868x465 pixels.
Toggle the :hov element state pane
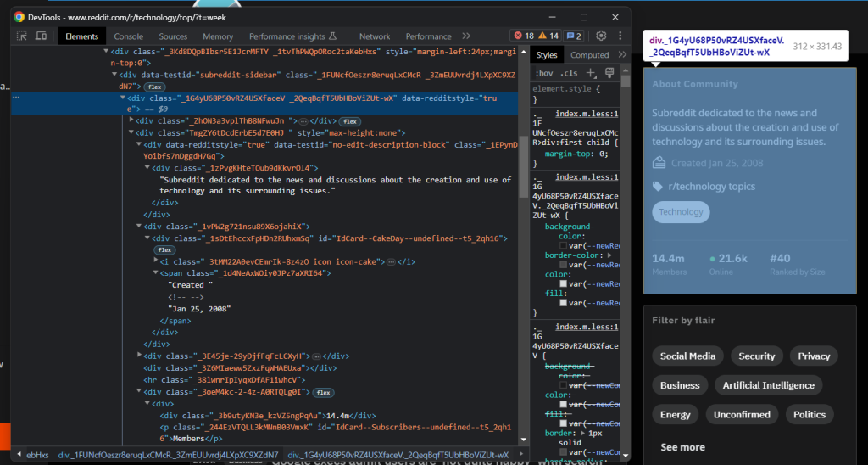(x=546, y=73)
